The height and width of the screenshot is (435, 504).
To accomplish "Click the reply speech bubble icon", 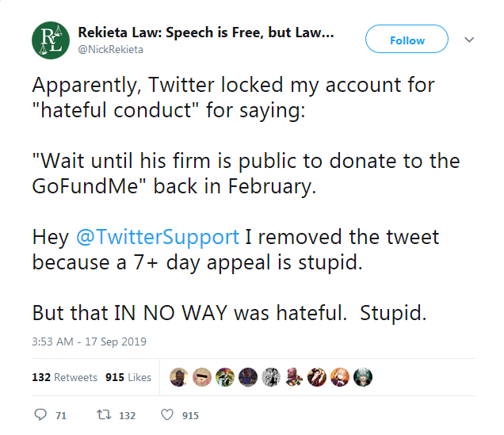I will 40,414.
